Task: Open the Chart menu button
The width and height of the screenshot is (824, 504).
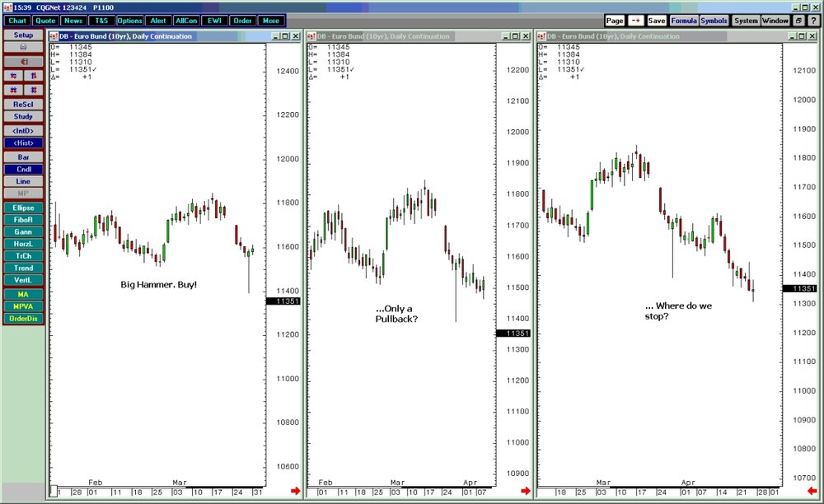Action: pos(17,21)
